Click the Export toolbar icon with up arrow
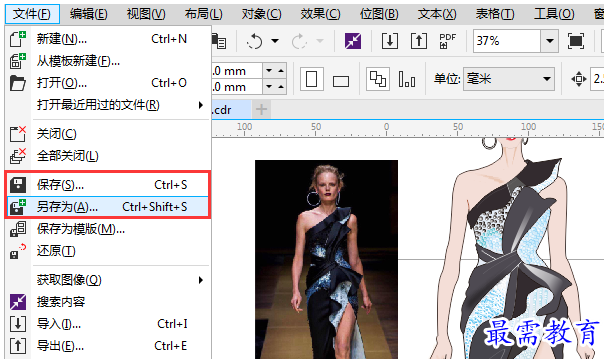Image resolution: width=608 pixels, height=364 pixels. [419, 41]
